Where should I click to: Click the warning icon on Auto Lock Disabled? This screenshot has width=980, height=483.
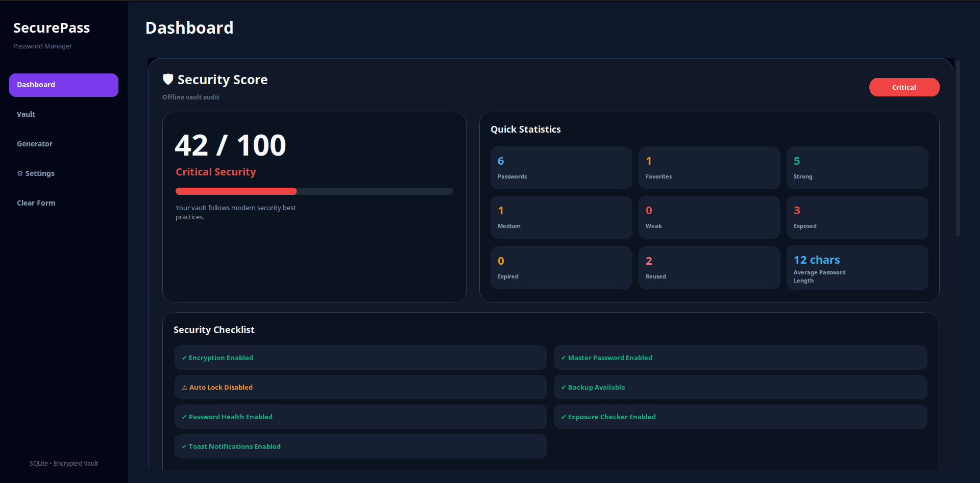tap(185, 388)
